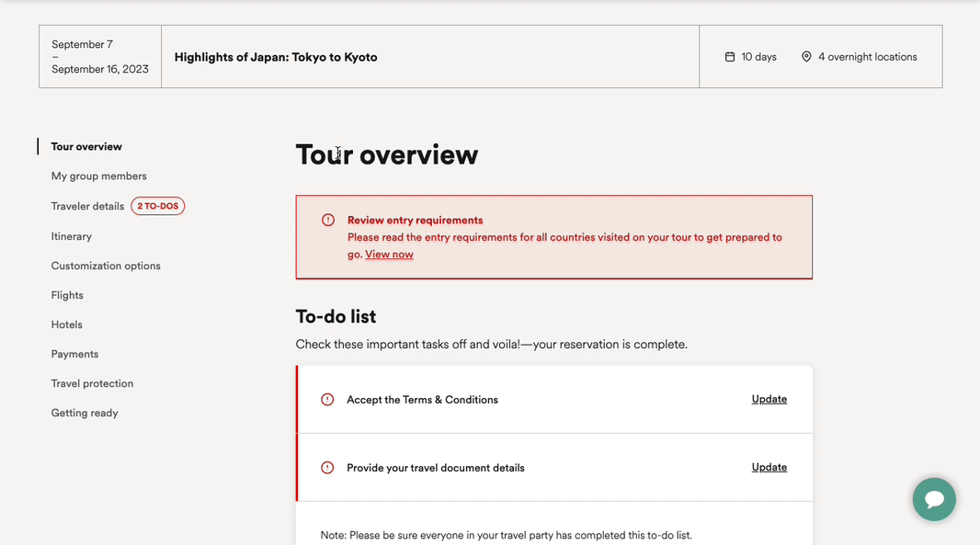
Task: Open View now entry requirements link
Action: pos(389,255)
